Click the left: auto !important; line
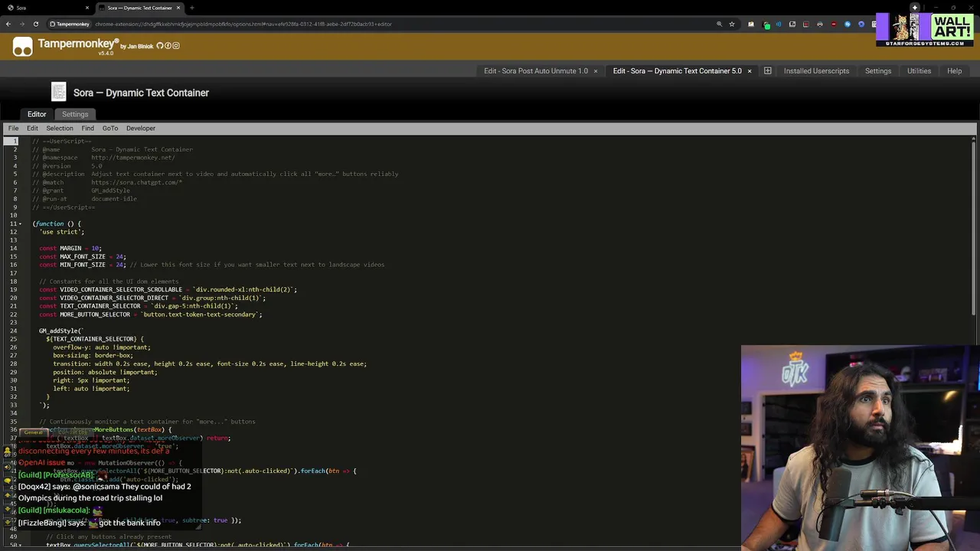This screenshot has height=551, width=980. click(x=91, y=389)
